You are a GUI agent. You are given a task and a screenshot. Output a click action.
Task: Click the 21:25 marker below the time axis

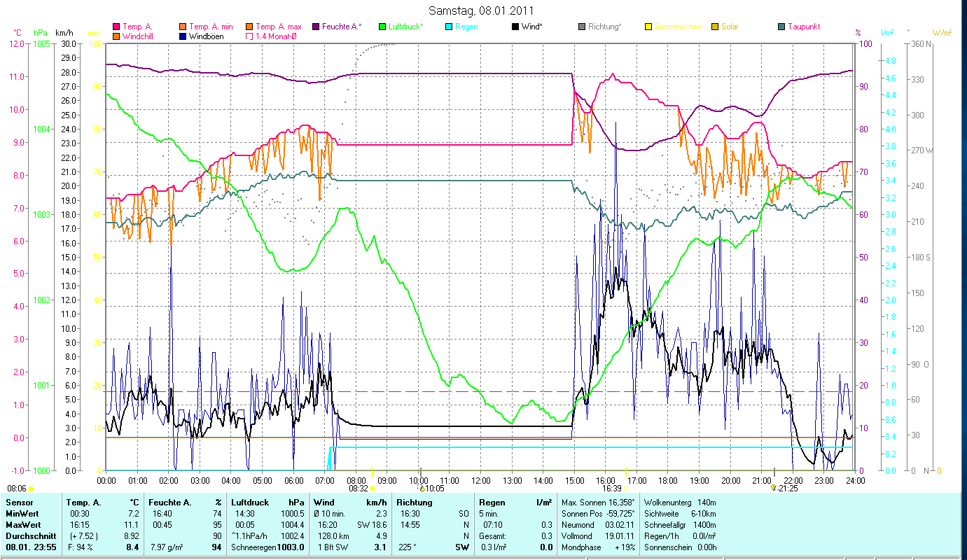tap(787, 488)
